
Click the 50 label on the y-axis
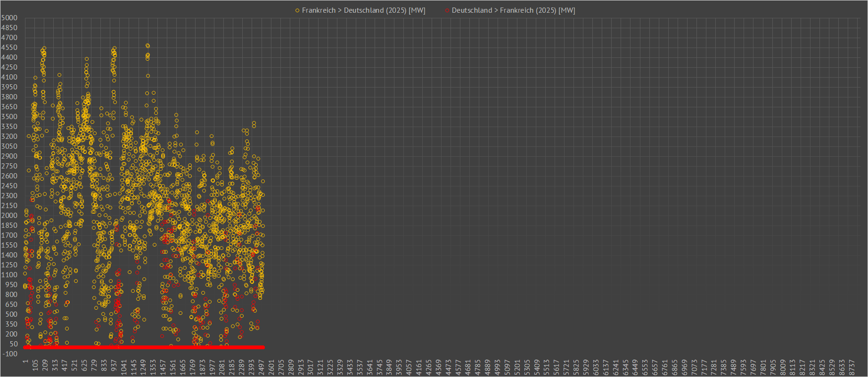[13, 344]
